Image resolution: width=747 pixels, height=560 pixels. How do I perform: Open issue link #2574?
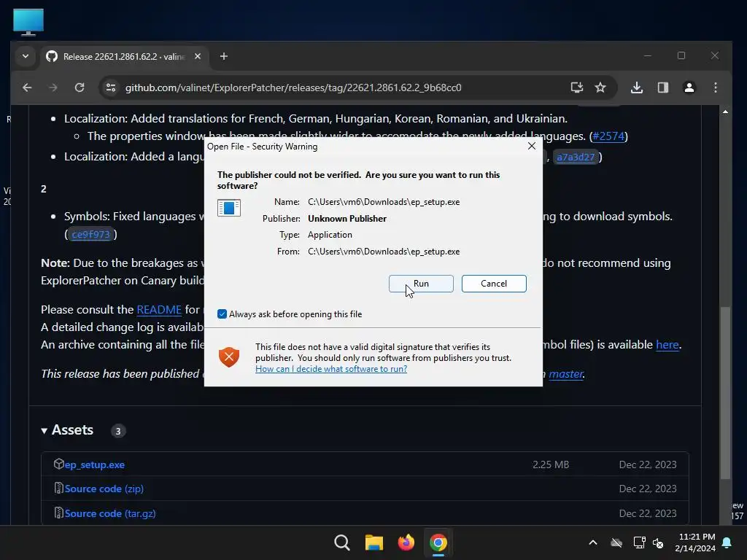point(608,136)
